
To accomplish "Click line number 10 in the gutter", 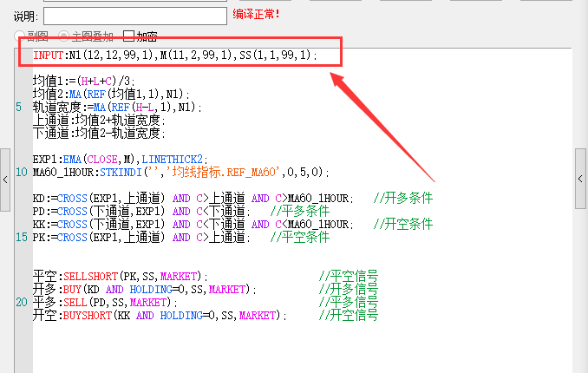I will [x=22, y=173].
